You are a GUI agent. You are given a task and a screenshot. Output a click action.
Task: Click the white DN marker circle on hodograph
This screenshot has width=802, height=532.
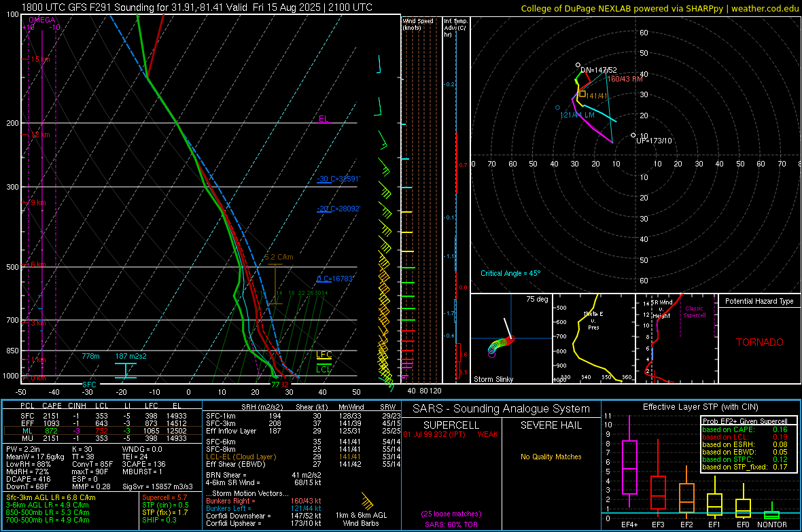(x=578, y=65)
